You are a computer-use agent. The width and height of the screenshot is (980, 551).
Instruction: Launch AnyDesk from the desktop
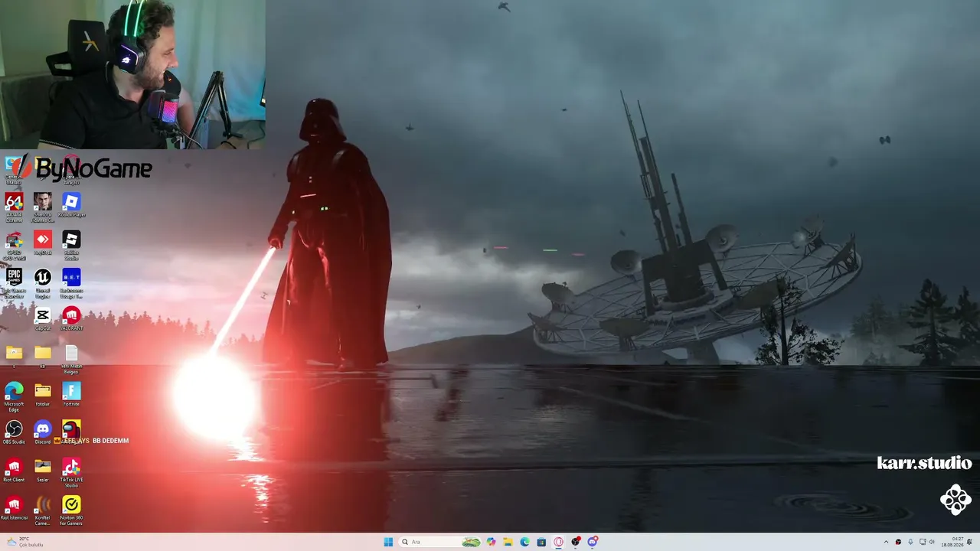(x=43, y=243)
